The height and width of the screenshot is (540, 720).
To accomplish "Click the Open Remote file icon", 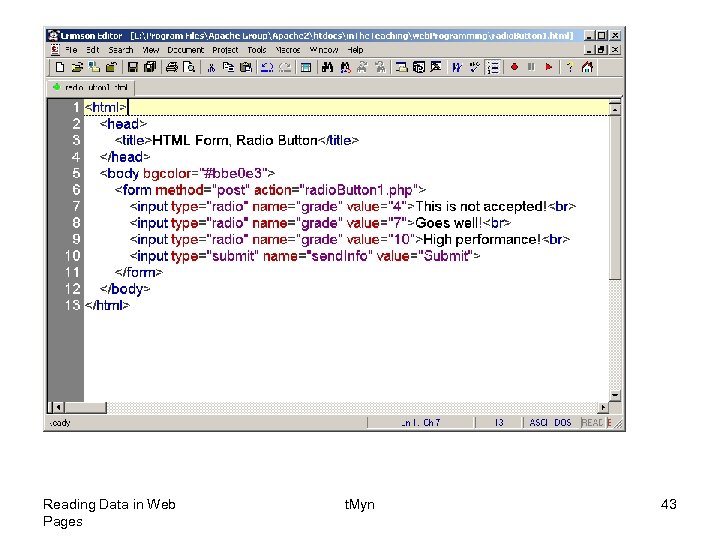I will coord(94,67).
